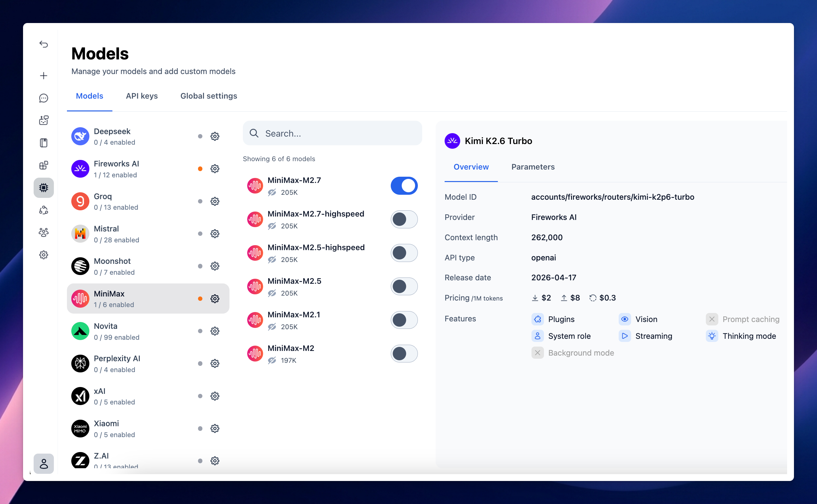Click the $8 output pricing value

pyautogui.click(x=575, y=298)
